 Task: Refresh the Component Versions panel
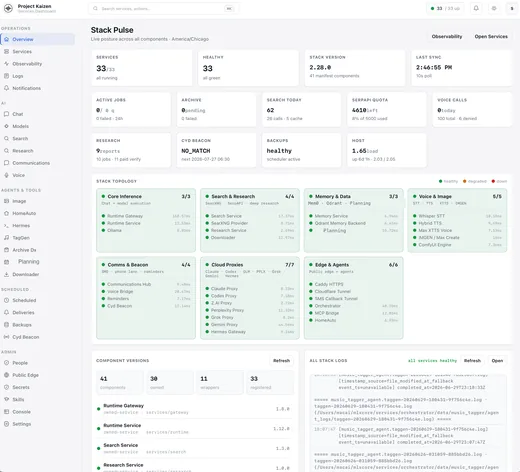tap(281, 361)
